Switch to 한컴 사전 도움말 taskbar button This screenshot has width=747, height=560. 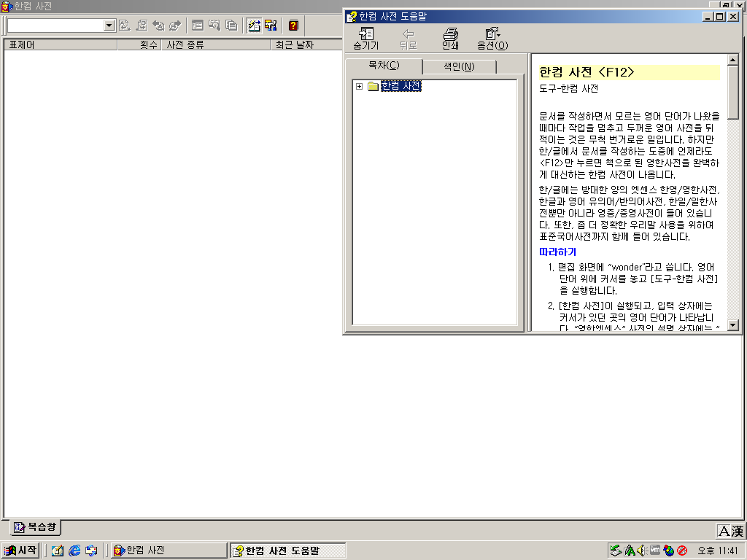click(287, 551)
